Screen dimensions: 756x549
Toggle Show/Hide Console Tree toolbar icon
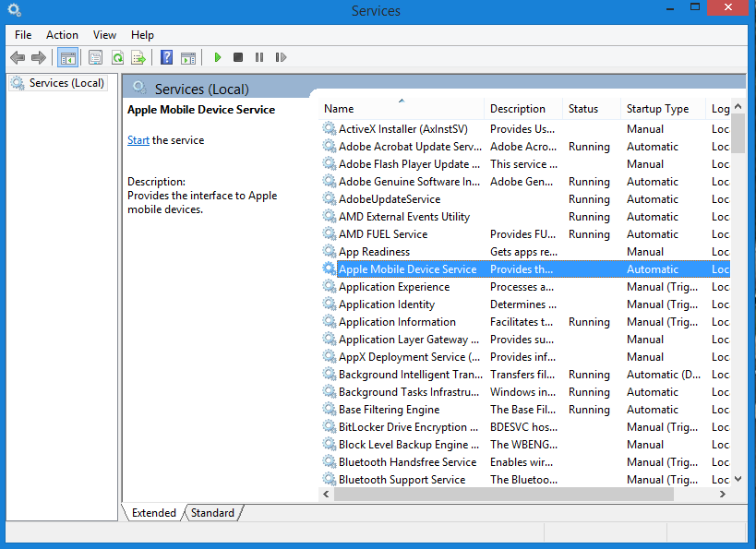(67, 57)
